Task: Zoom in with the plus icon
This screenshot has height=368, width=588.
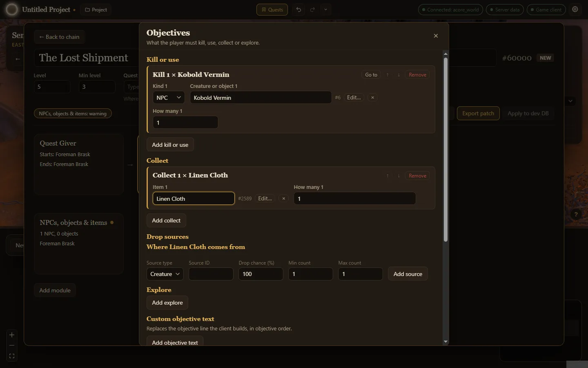Action: coord(12,335)
